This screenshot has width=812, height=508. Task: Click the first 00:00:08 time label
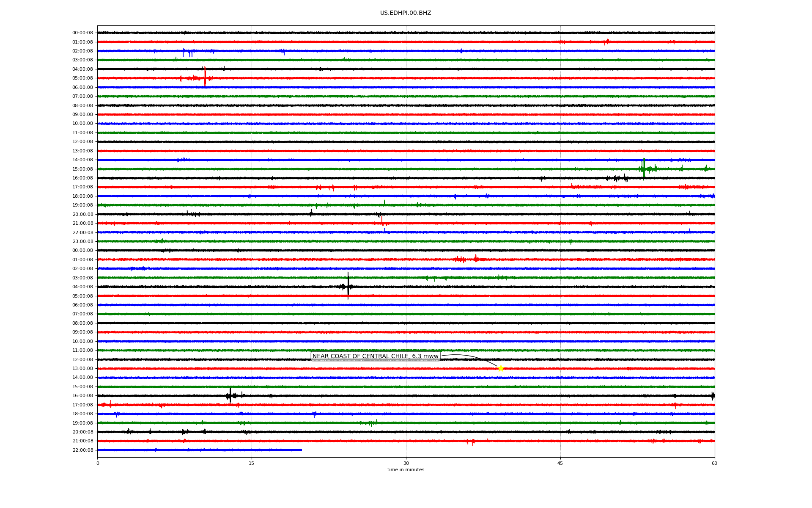pyautogui.click(x=82, y=33)
